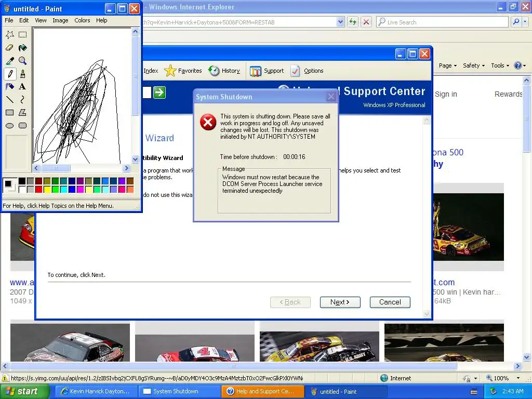Open Paint File menu
Viewport: 532px width, 399px height.
(9, 20)
